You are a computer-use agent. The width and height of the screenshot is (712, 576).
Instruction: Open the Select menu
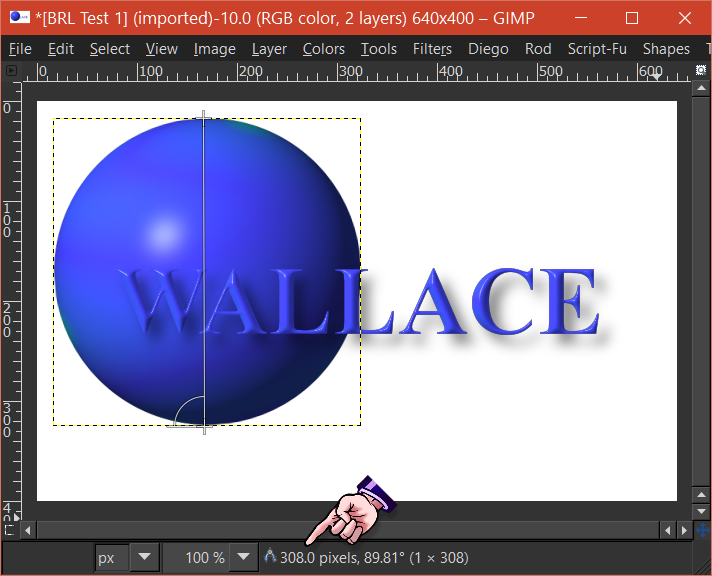click(x=110, y=49)
